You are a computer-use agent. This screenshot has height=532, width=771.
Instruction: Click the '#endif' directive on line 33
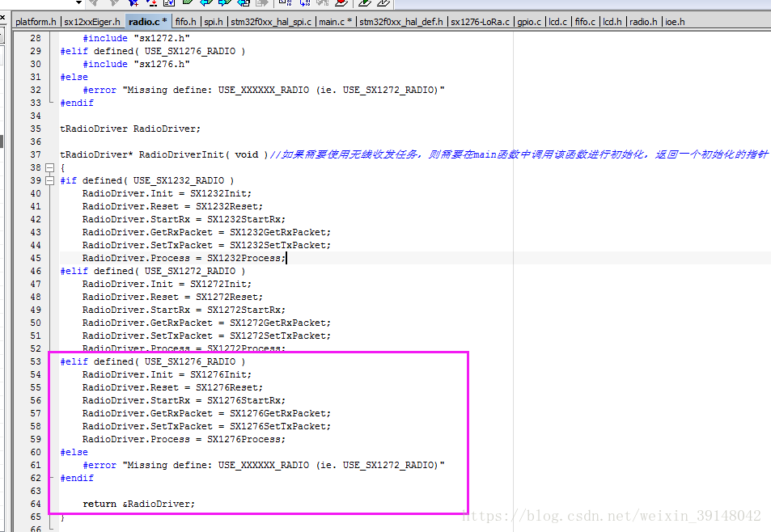[x=77, y=103]
